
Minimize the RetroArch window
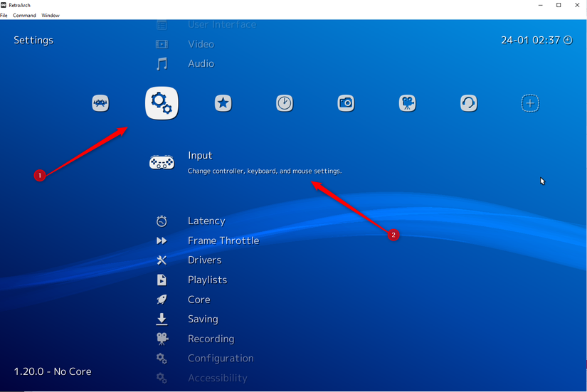540,5
